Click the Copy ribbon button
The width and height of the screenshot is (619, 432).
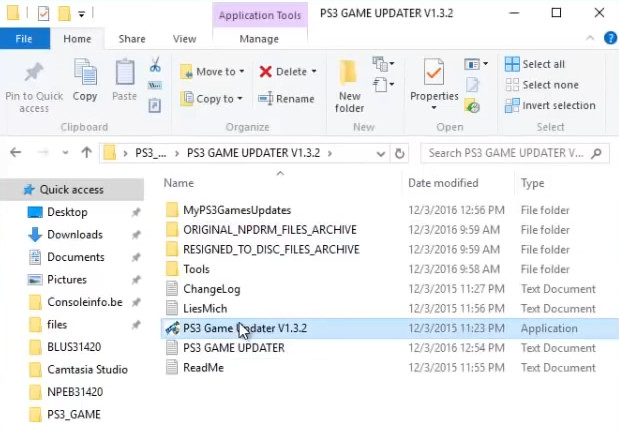(85, 80)
